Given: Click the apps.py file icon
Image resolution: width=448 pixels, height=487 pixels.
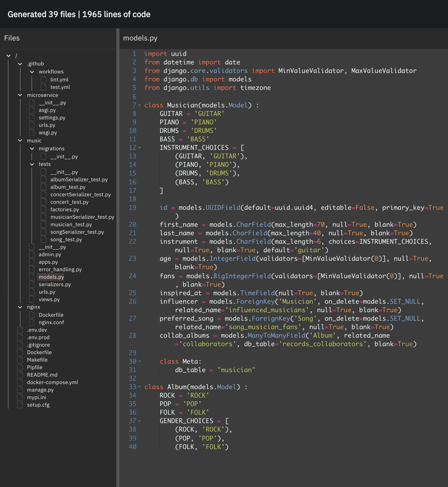Looking at the screenshot, I should click(32, 262).
